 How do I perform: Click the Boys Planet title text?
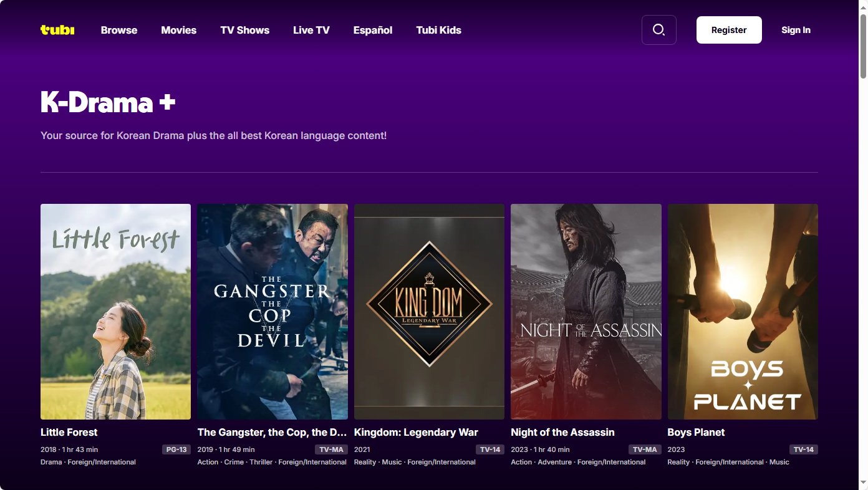696,432
